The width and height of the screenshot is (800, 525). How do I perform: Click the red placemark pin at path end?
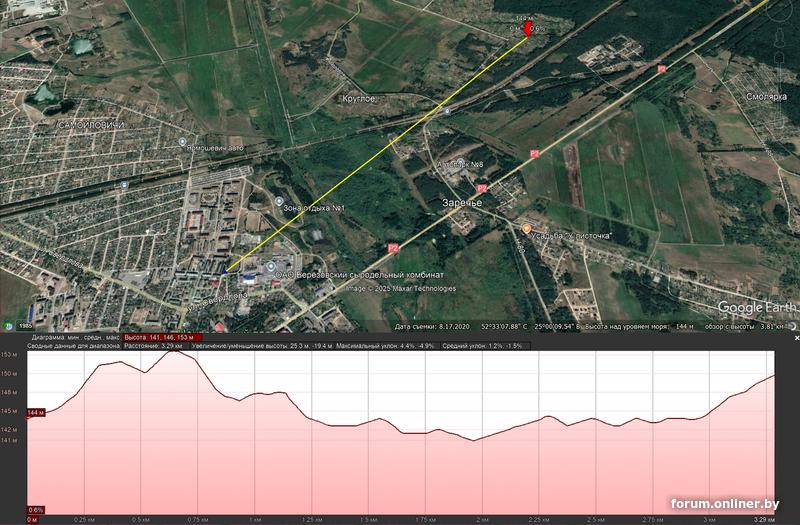click(x=528, y=29)
